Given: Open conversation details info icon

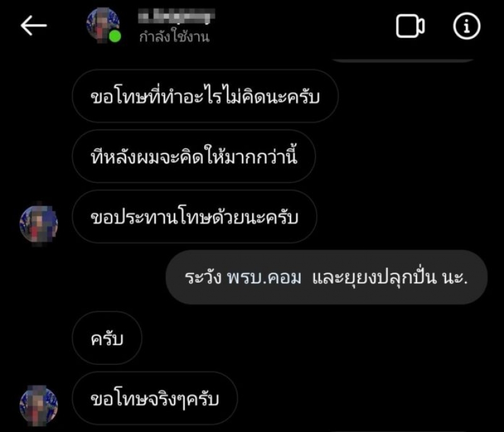Looking at the screenshot, I should pyautogui.click(x=467, y=26).
